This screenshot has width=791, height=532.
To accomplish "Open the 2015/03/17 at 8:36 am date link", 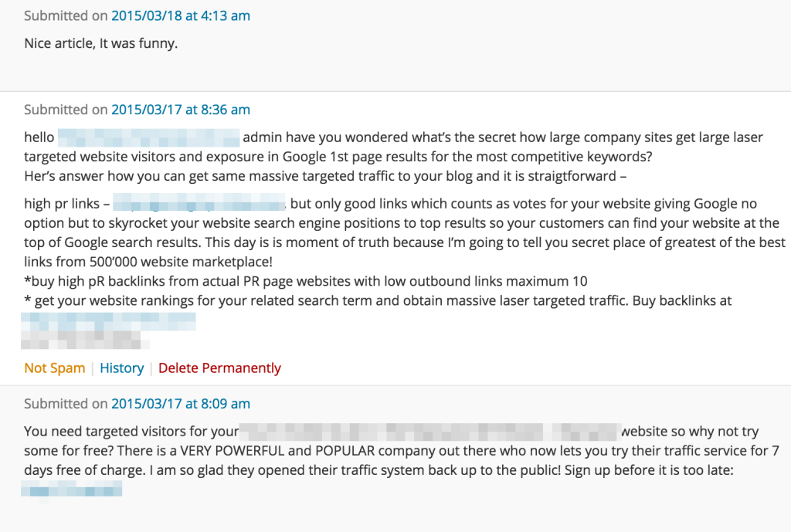I will pos(181,110).
